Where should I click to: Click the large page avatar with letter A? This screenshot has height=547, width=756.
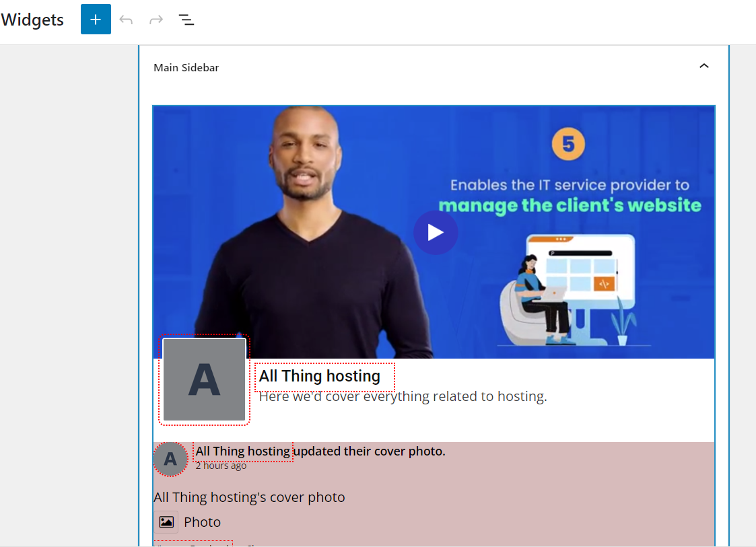pyautogui.click(x=204, y=379)
